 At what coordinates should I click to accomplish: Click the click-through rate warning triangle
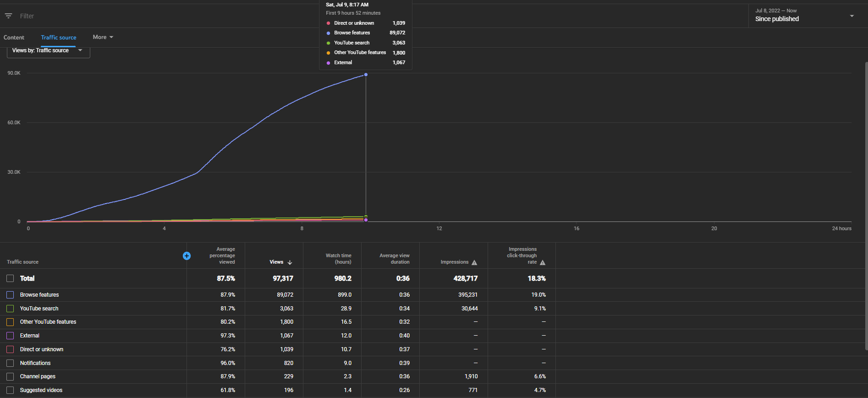543,262
